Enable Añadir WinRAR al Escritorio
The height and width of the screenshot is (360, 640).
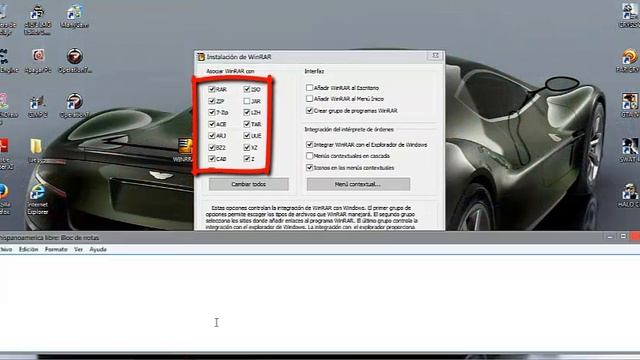pyautogui.click(x=309, y=87)
